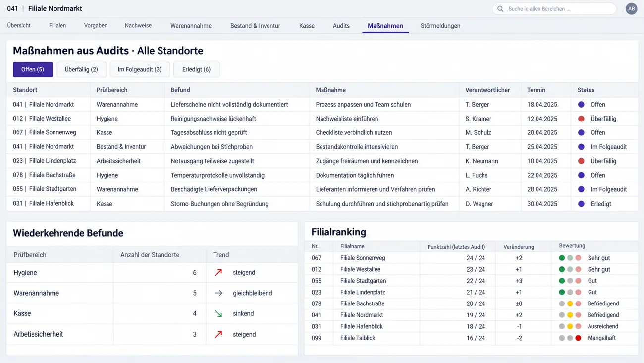The image size is (644, 363).
Task: Open the Übersicht tab
Action: [x=19, y=26]
